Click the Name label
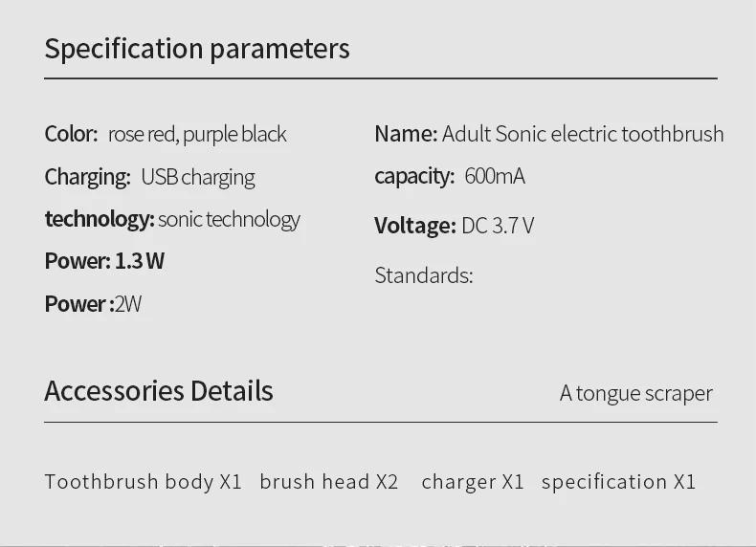This screenshot has width=756, height=547. [406, 134]
